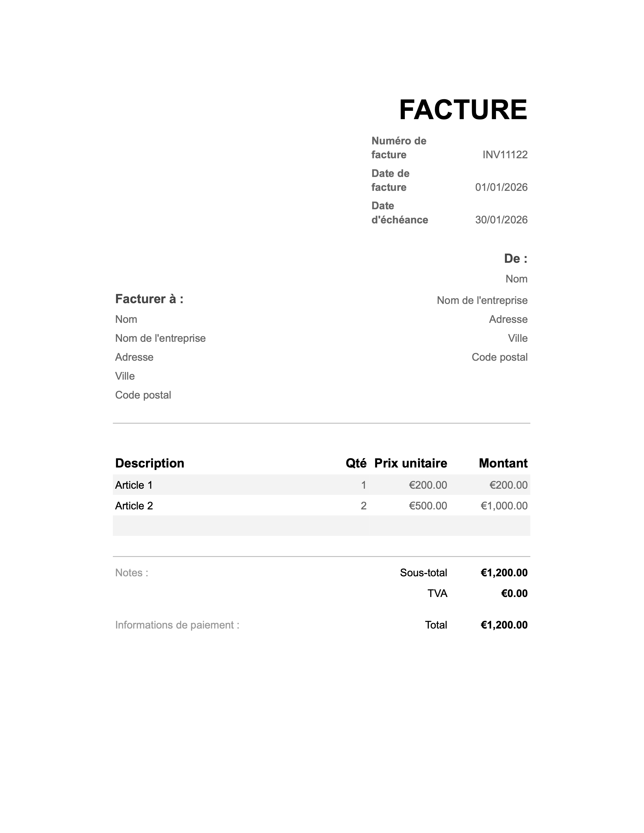This screenshot has width=644, height=833.
Task: Click the Nom field under De
Action: click(516, 279)
